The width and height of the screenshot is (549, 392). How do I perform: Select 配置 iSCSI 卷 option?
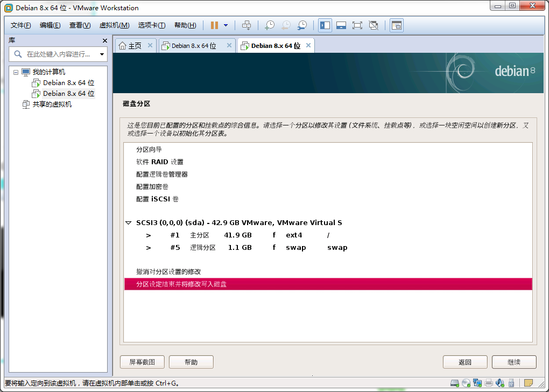pos(157,199)
